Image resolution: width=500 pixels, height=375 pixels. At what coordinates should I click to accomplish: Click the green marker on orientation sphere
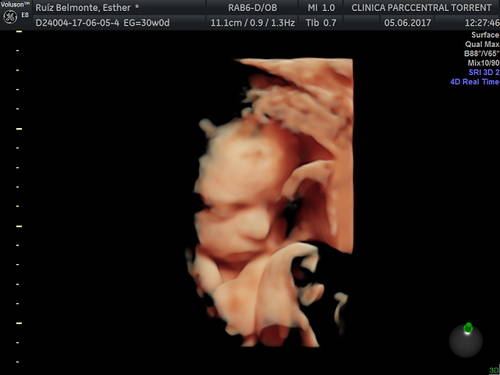[468, 328]
